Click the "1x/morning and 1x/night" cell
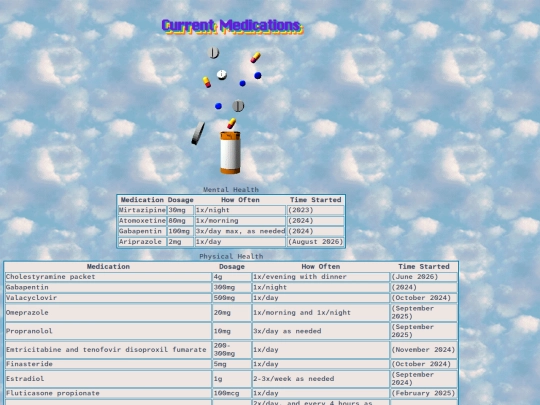This screenshot has height=405, width=540. (x=321, y=313)
